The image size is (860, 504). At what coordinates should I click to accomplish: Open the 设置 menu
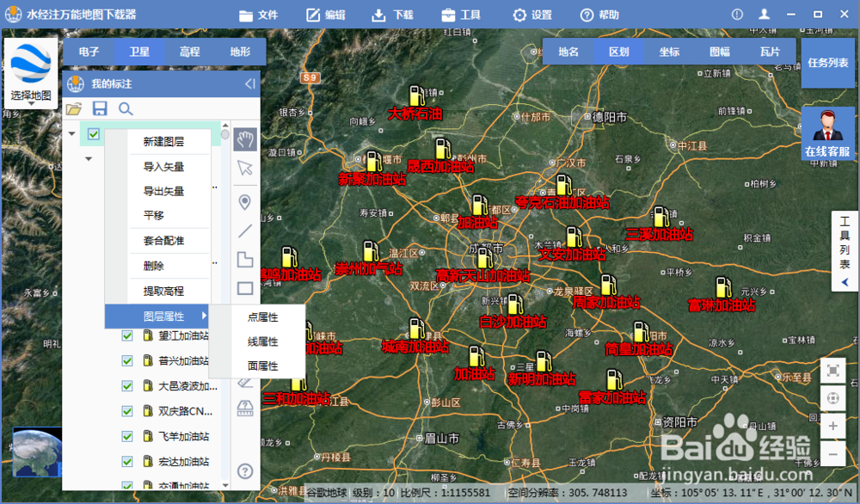532,15
